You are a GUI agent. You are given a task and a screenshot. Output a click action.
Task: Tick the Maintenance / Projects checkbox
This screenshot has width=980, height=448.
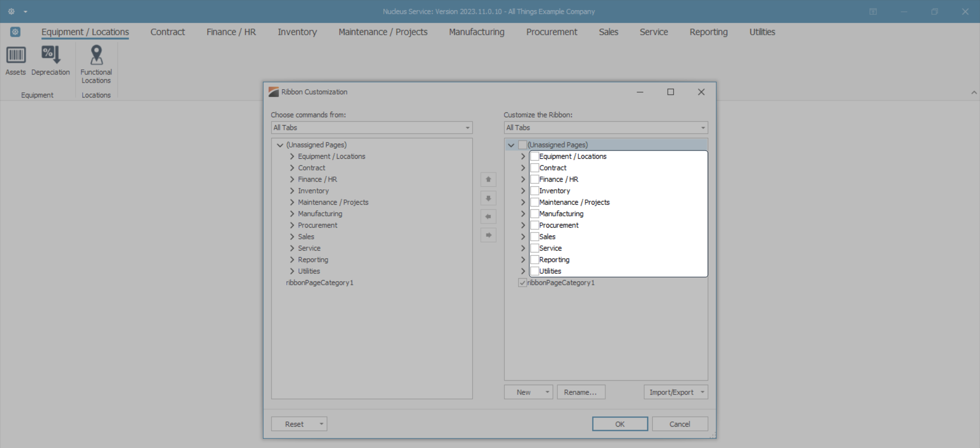click(x=535, y=202)
